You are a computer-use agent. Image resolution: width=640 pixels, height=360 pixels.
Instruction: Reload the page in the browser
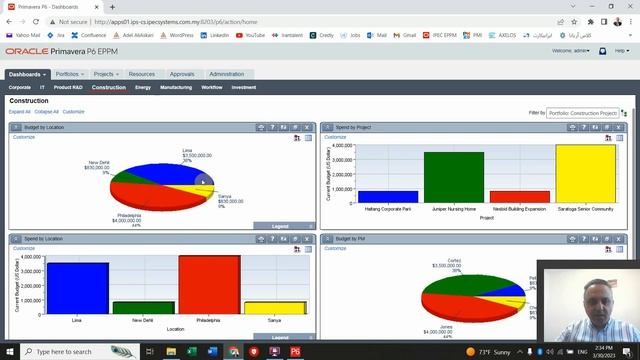[36, 22]
